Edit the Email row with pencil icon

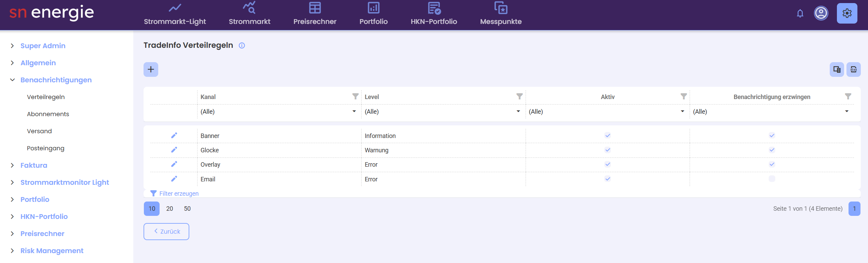(174, 179)
